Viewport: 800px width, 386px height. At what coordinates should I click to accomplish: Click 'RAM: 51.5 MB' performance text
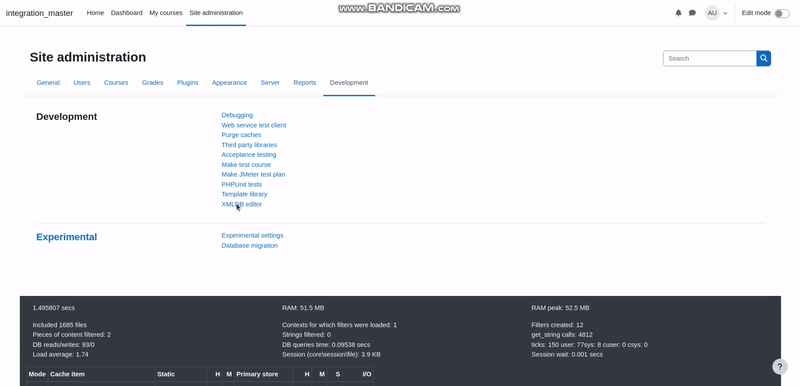(x=303, y=308)
